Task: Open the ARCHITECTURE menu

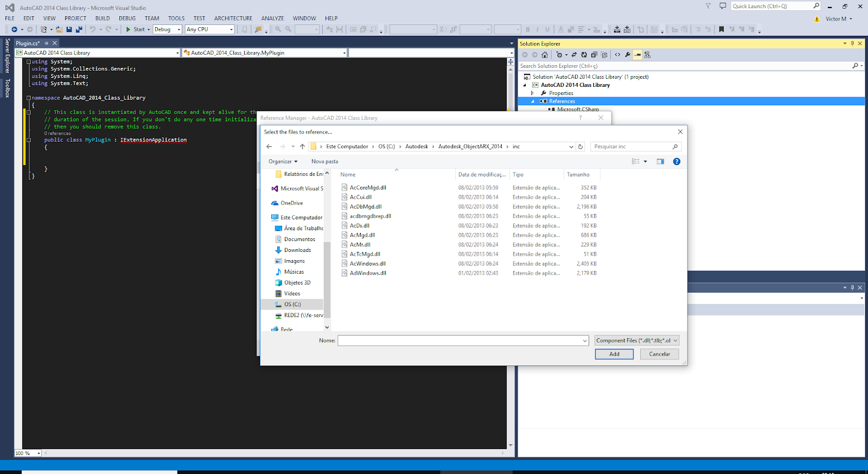Action: pos(233,18)
